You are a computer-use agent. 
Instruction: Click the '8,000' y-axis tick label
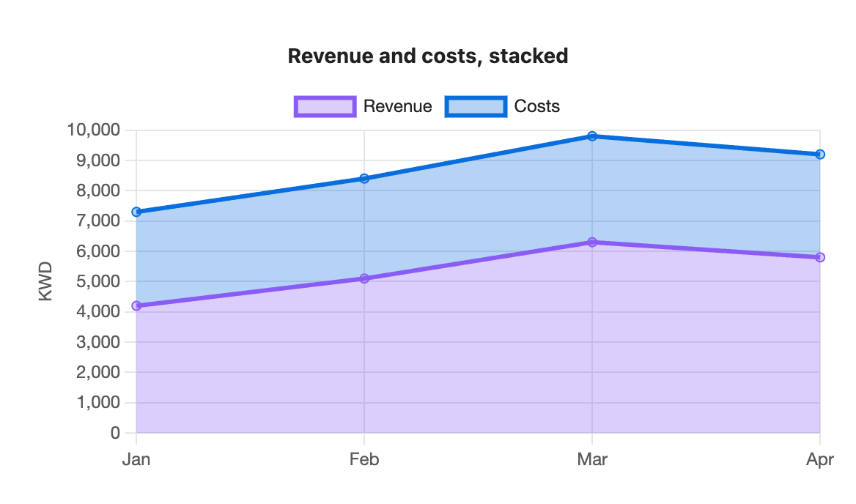click(x=97, y=190)
